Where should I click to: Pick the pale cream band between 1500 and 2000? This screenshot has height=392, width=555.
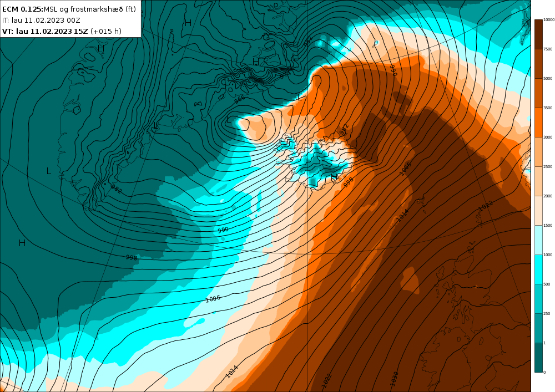point(538,210)
